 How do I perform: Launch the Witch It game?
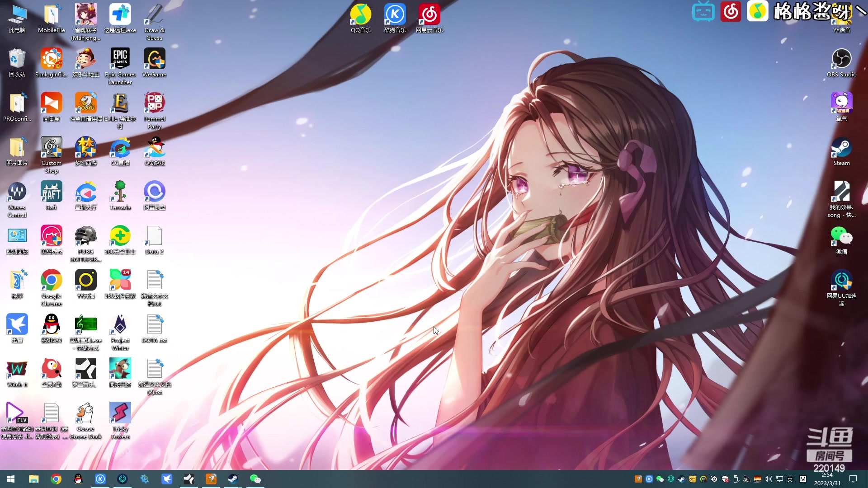(x=17, y=372)
